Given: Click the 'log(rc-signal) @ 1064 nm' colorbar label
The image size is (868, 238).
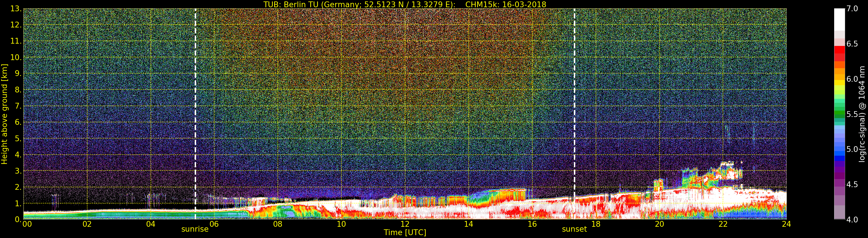Looking at the screenshot, I should point(862,114).
